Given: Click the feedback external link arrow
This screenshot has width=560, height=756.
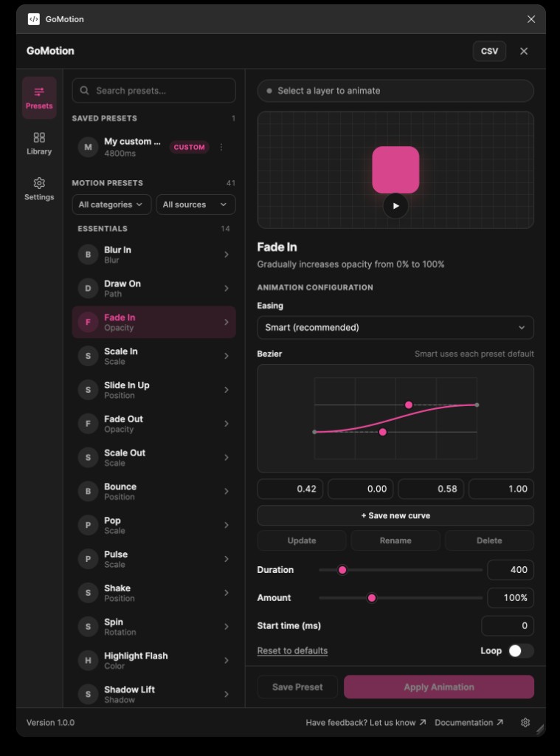Looking at the screenshot, I should coord(423,722).
